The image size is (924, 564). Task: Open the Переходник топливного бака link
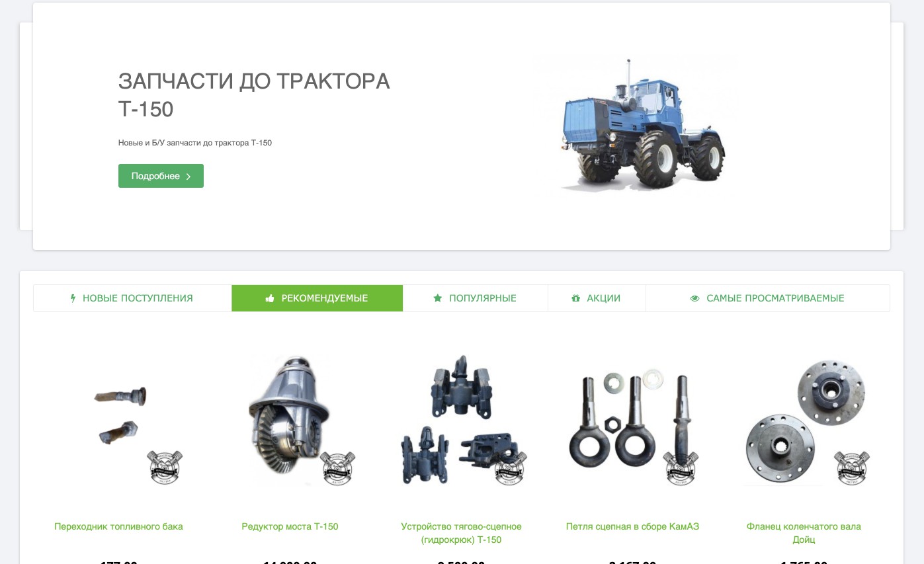point(119,527)
